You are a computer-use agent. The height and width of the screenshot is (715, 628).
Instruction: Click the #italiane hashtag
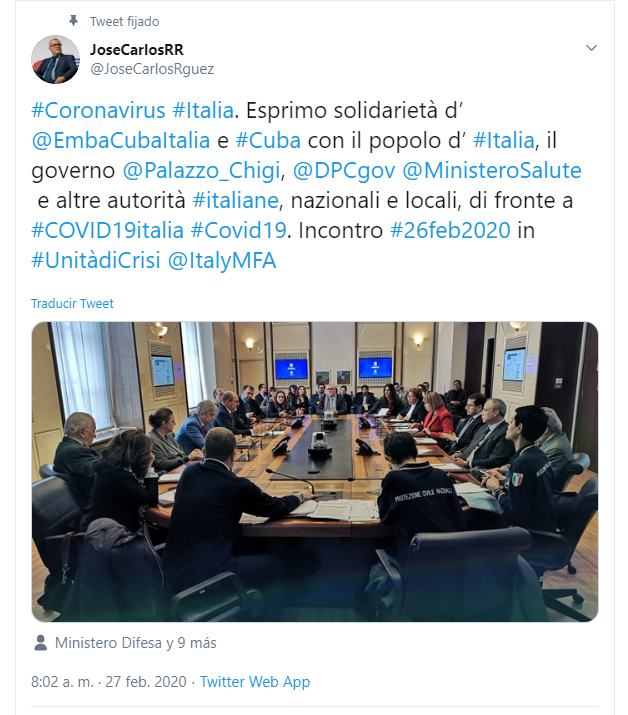pos(235,201)
